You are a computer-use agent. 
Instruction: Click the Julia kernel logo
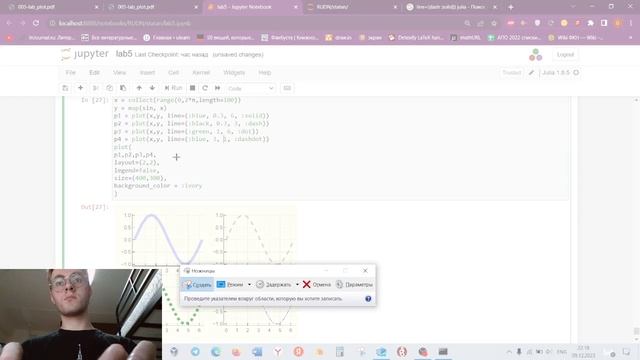coord(536,55)
